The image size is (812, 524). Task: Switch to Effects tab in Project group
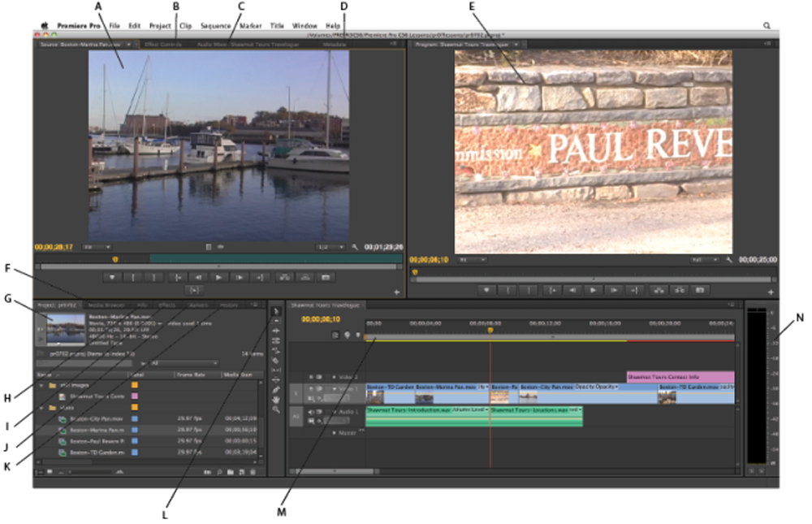pyautogui.click(x=166, y=305)
